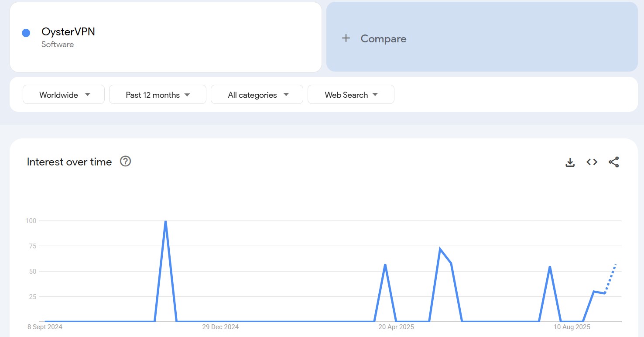Click the dotted forecast line segment
This screenshot has width=644, height=337.
tap(610, 279)
